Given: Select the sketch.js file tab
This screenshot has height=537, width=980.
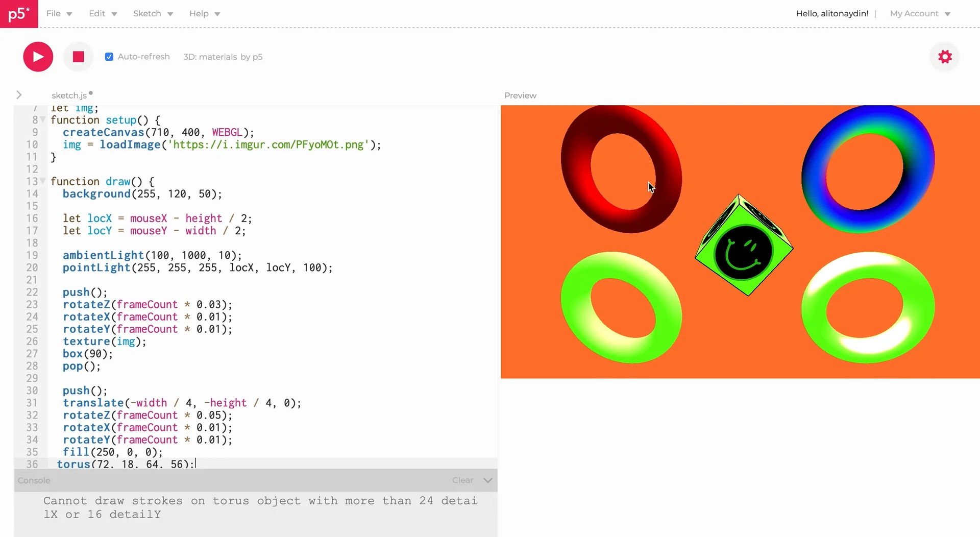Looking at the screenshot, I should click(69, 95).
